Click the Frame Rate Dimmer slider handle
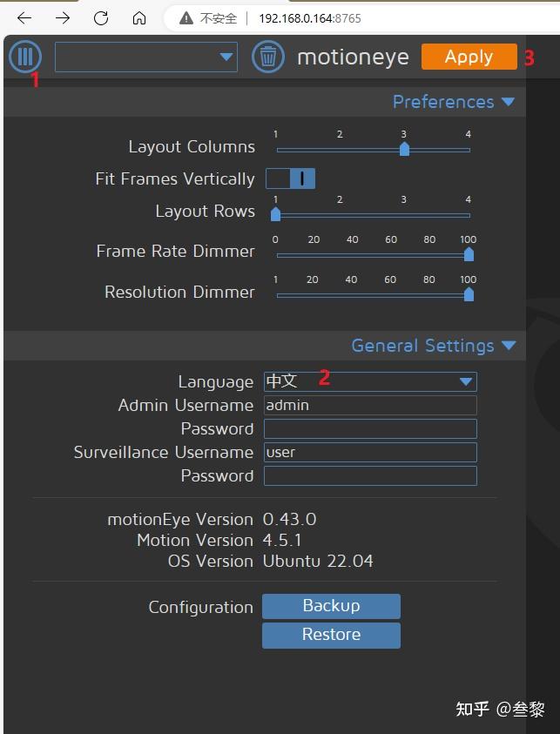560x734 pixels. [468, 254]
